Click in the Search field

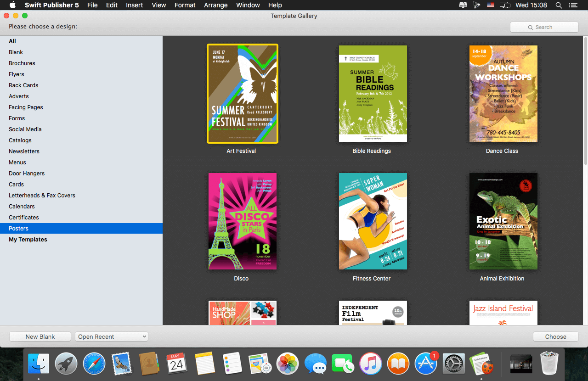[x=544, y=27]
